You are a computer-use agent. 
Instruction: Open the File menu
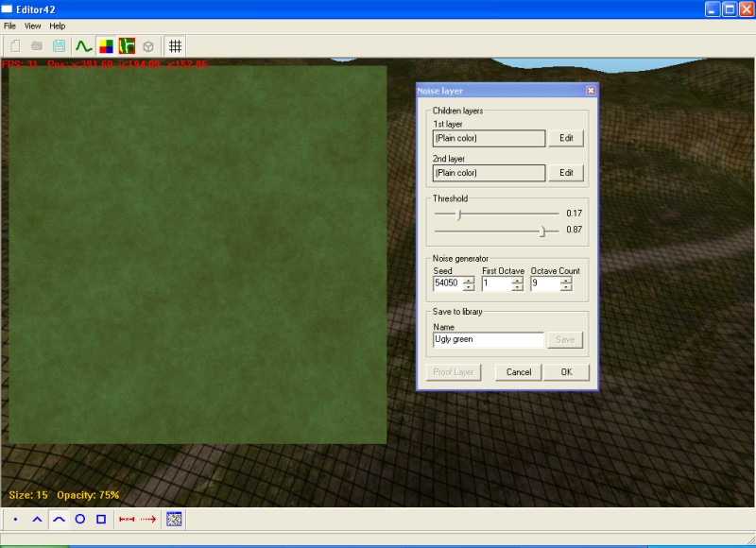pos(9,26)
